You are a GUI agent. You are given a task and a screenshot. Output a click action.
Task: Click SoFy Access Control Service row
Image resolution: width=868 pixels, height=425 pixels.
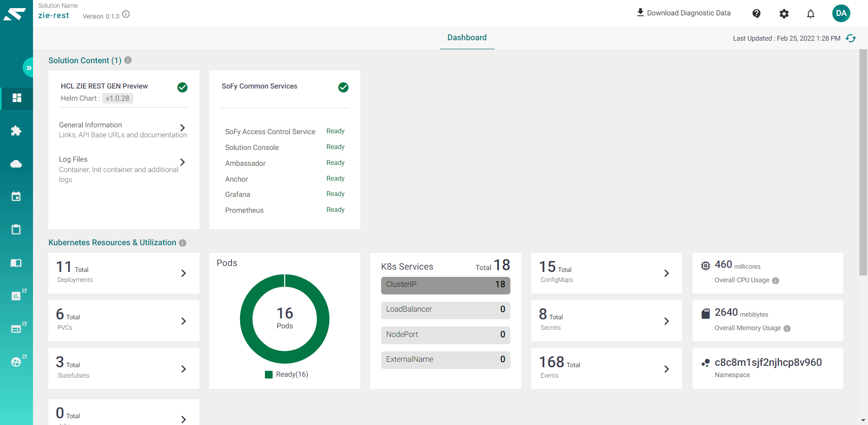coord(285,131)
